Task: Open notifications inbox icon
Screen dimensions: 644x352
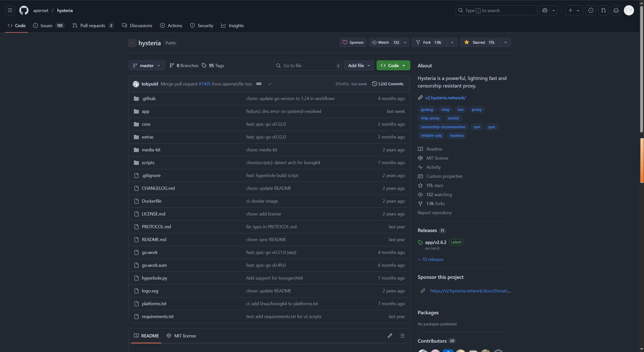Action: click(x=616, y=10)
